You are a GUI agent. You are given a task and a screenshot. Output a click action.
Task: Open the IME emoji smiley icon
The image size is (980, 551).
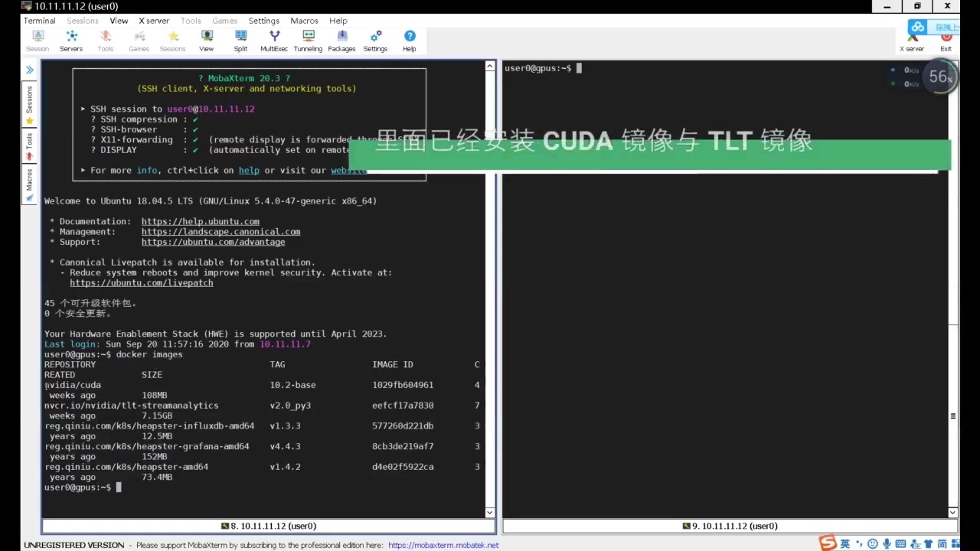pos(873,543)
